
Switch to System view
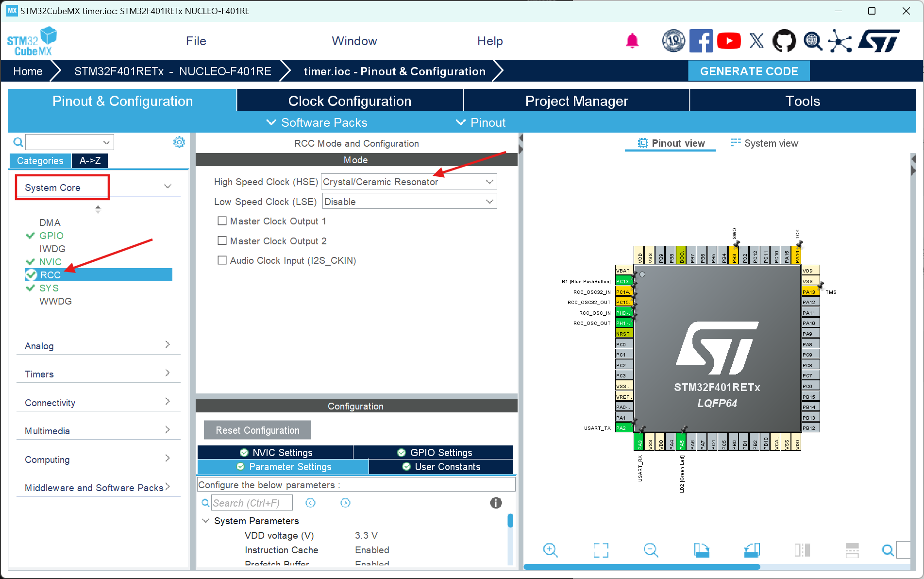pyautogui.click(x=764, y=143)
